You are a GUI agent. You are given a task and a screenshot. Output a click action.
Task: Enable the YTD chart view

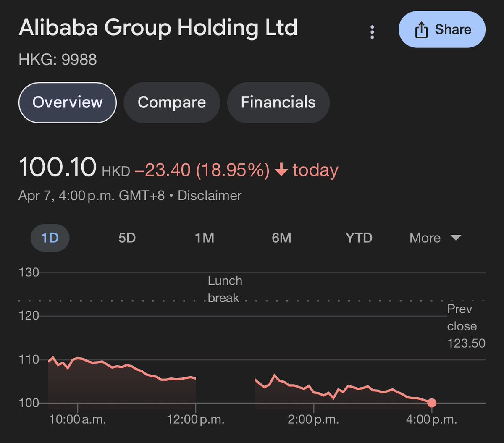pyautogui.click(x=359, y=238)
